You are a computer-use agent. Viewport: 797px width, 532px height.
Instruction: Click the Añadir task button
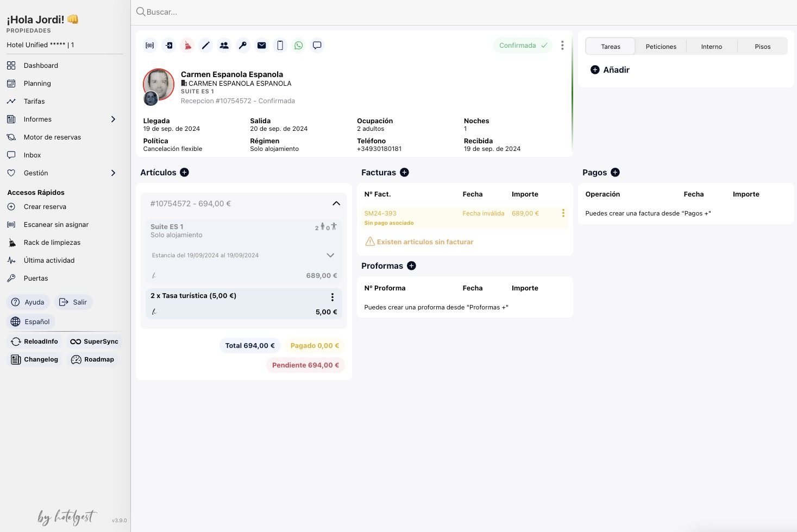[x=610, y=70]
